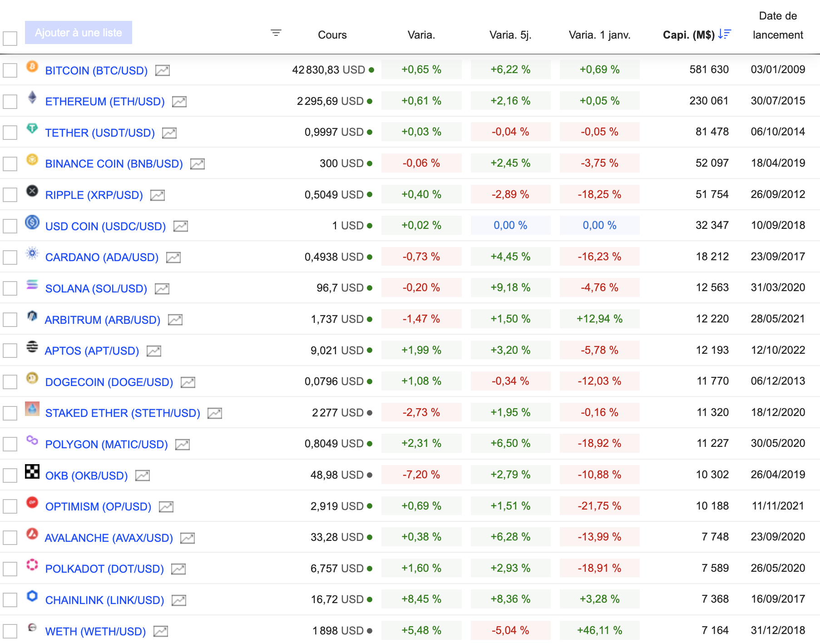820x644 pixels.
Task: Click the Ajouter à une liste button
Action: 79,33
